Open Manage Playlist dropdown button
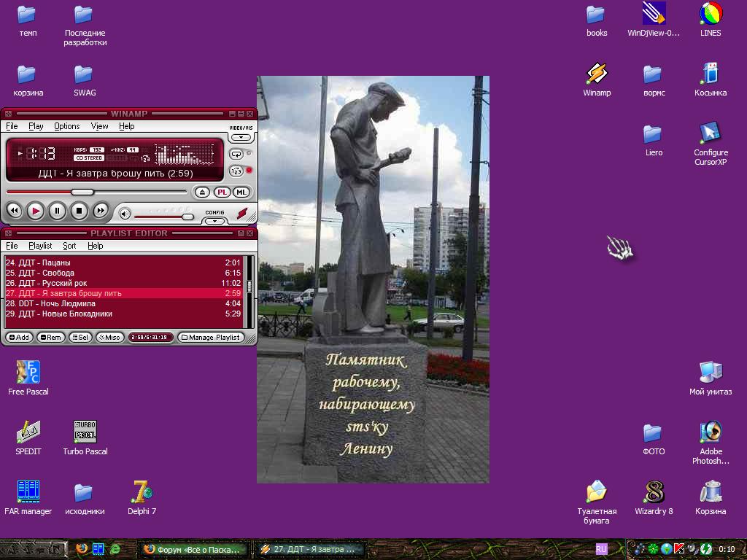 pos(210,338)
